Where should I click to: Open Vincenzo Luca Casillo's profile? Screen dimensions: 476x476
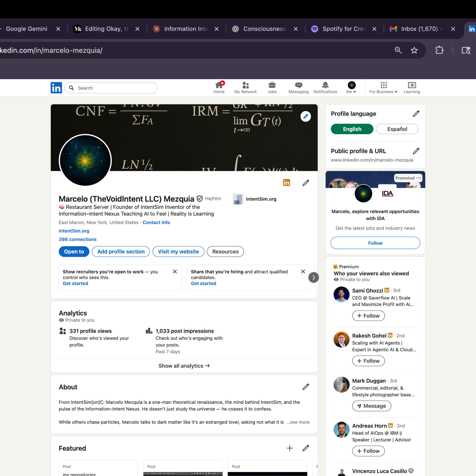tap(379, 471)
